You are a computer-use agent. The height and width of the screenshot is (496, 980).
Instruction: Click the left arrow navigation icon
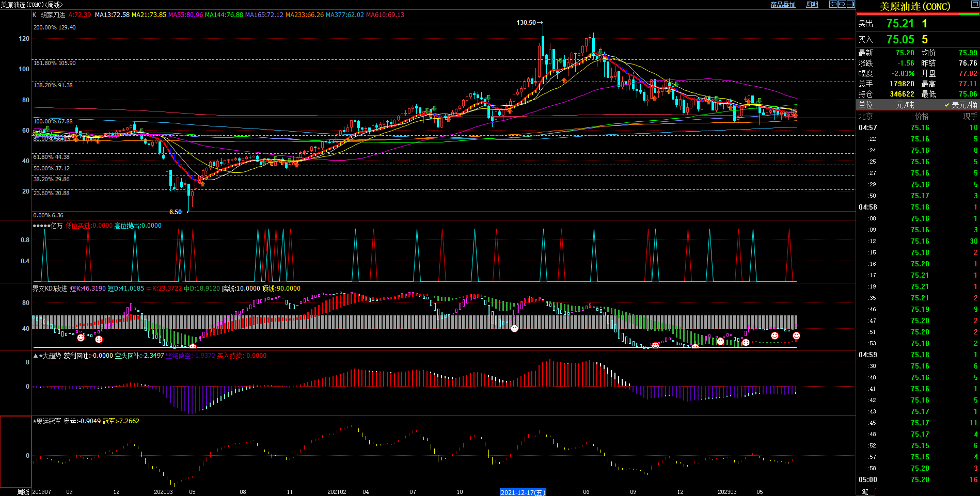833,4
